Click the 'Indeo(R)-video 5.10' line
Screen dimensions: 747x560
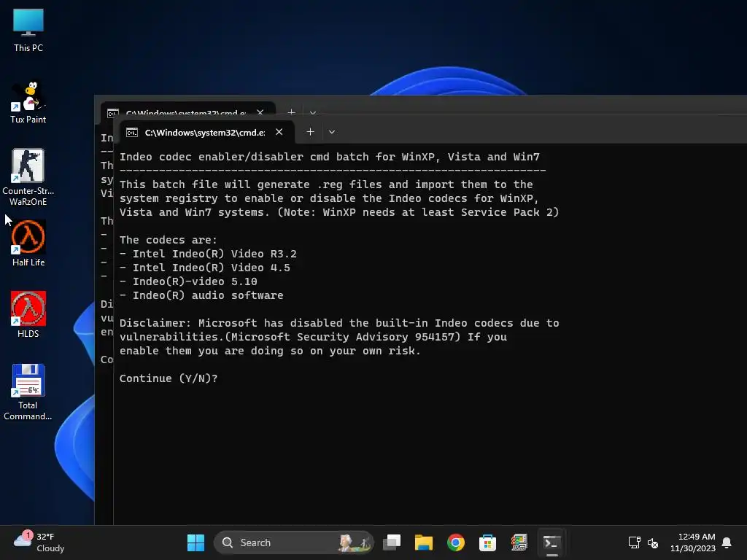pos(188,281)
